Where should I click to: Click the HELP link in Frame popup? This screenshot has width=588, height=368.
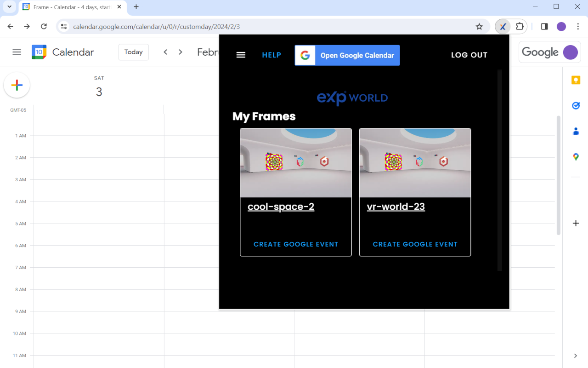(271, 55)
